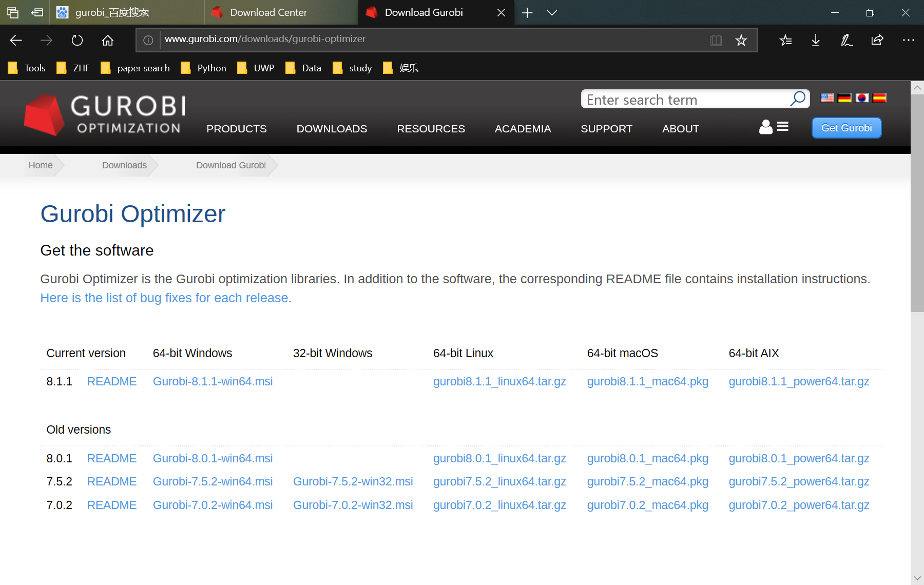Open the Favorites hub icon
Screen dimensions: 924x585
click(785, 40)
